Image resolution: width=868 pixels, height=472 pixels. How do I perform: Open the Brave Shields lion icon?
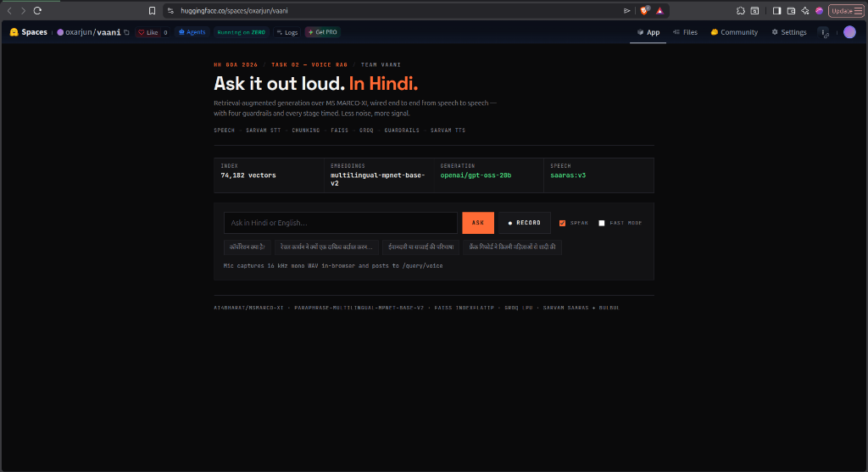pos(644,10)
